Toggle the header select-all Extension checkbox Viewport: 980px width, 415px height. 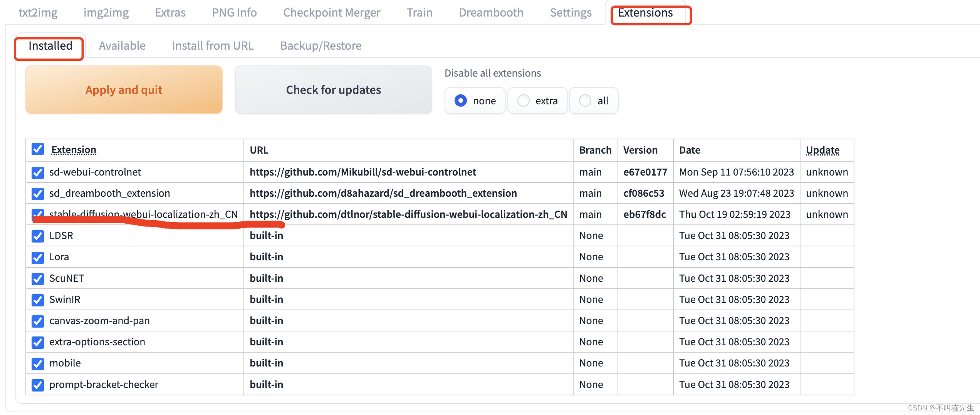click(x=38, y=149)
